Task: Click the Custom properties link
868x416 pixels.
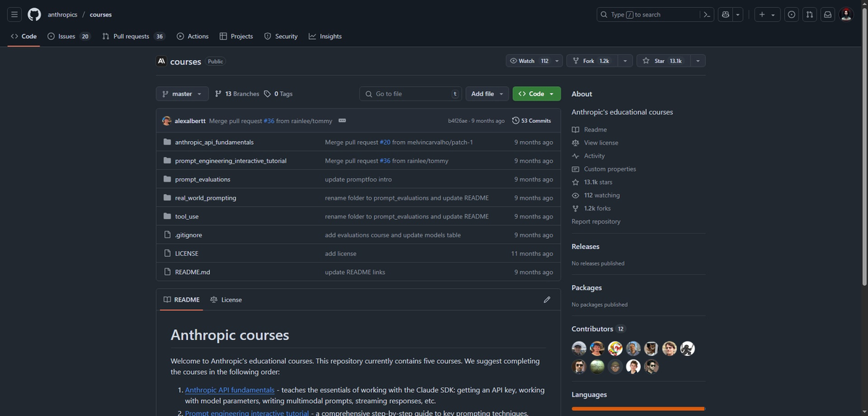Action: pyautogui.click(x=610, y=169)
